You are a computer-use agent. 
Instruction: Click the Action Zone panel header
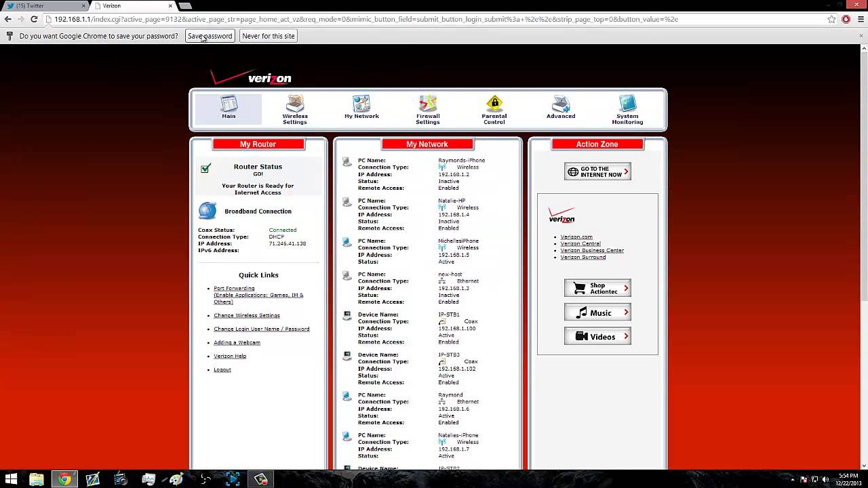coord(597,144)
